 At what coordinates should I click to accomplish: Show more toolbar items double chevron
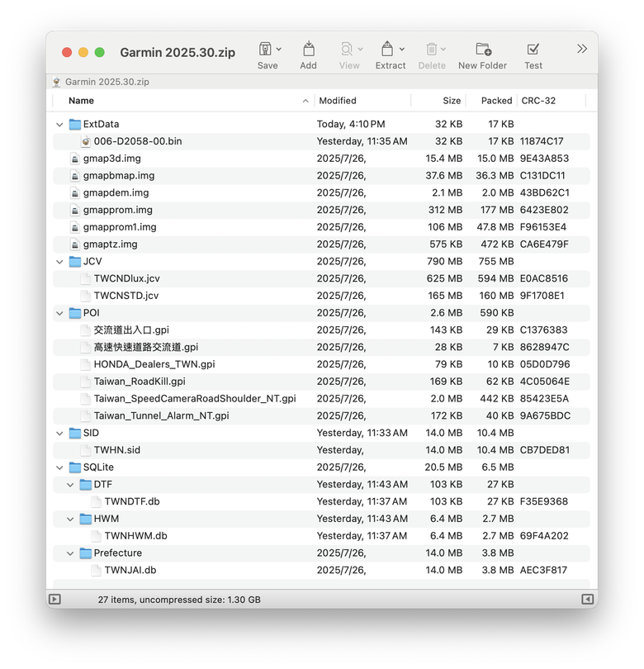coord(582,49)
